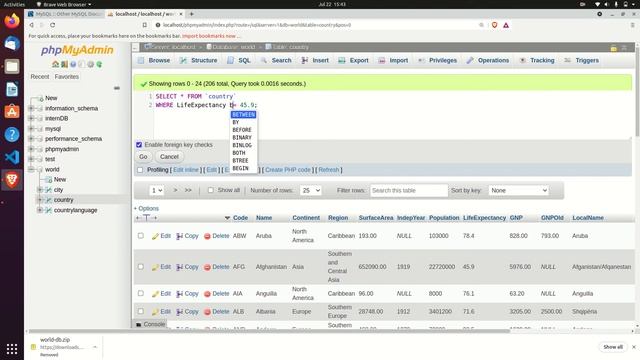Select the Afghanistan row checkbox
This screenshot has width=640, height=360.
(141, 267)
